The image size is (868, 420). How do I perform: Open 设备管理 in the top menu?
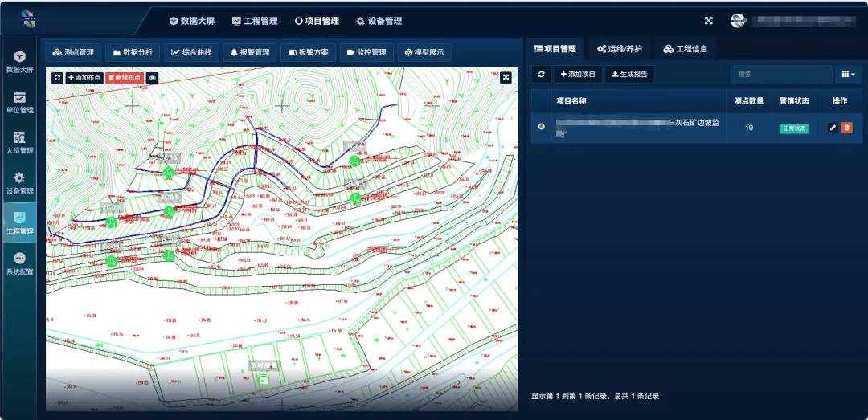point(379,21)
